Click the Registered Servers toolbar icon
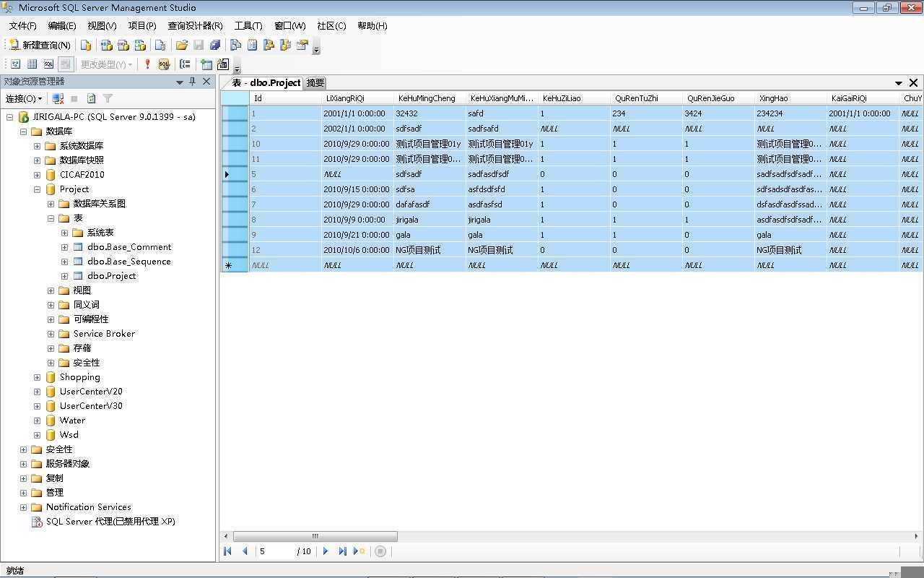924x578 pixels. tap(235, 45)
